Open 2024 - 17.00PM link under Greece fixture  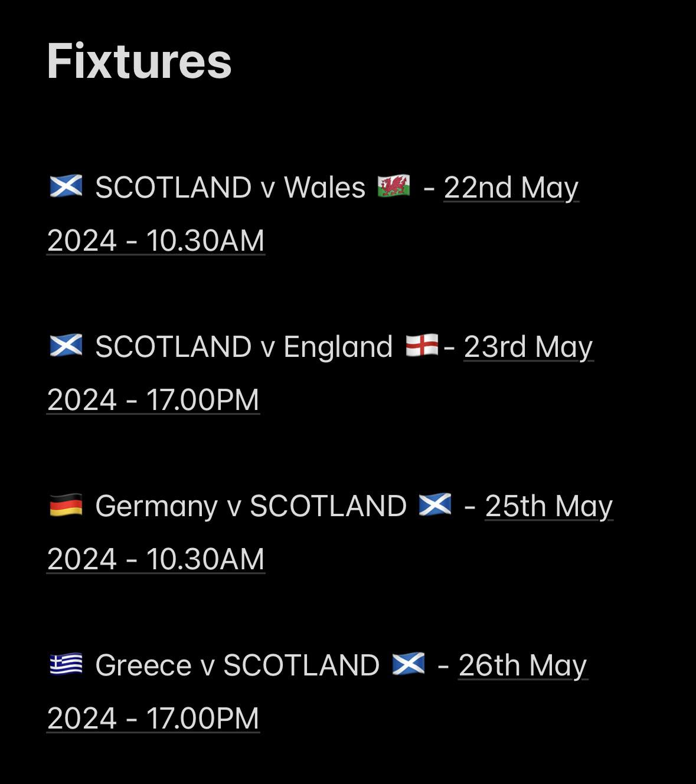coord(153,719)
